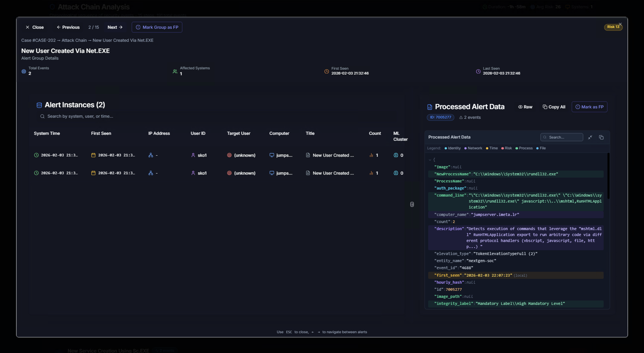
Task: Toggle the Network legend filter
Action: 473,148
